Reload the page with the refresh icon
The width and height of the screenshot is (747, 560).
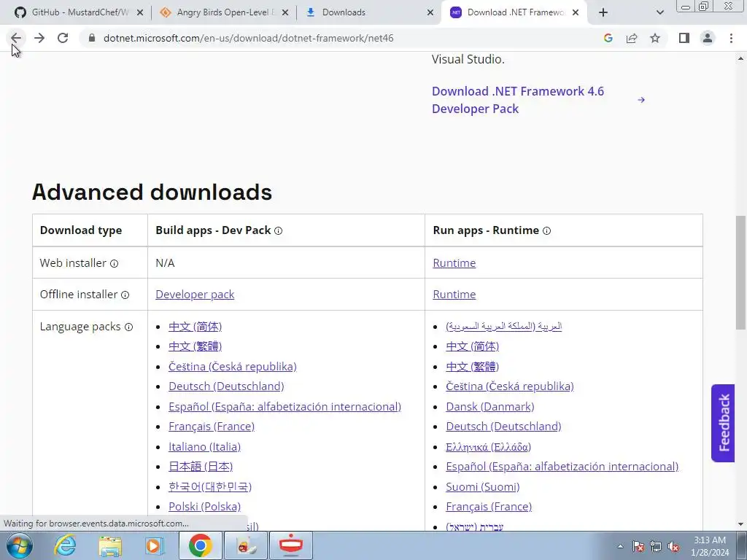click(x=63, y=38)
